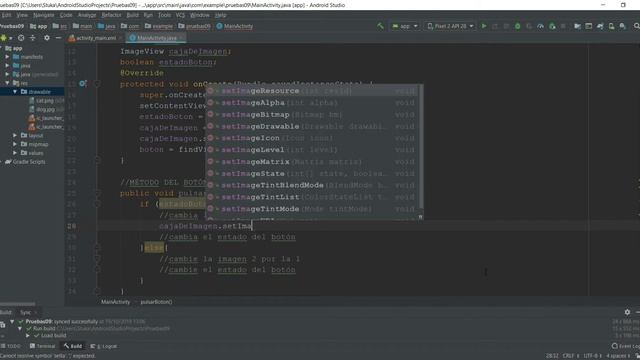The height and width of the screenshot is (360, 640).
Task: Click the Search Everywhere magnifier icon
Action: 636,26
